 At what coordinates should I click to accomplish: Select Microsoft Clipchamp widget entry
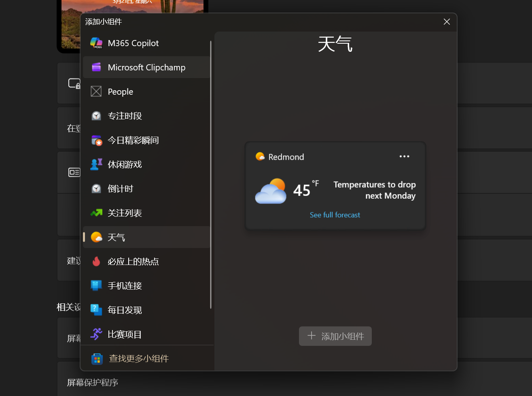click(x=146, y=67)
